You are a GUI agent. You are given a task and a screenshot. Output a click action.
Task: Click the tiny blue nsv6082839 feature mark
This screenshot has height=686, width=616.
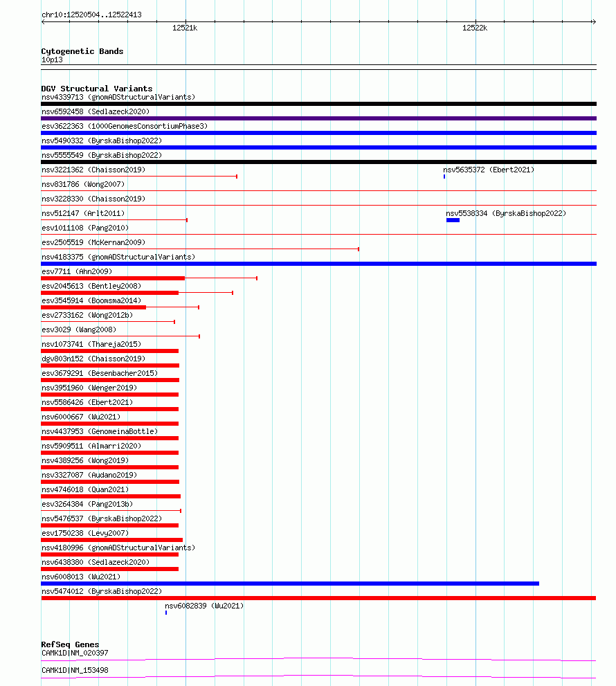(166, 613)
